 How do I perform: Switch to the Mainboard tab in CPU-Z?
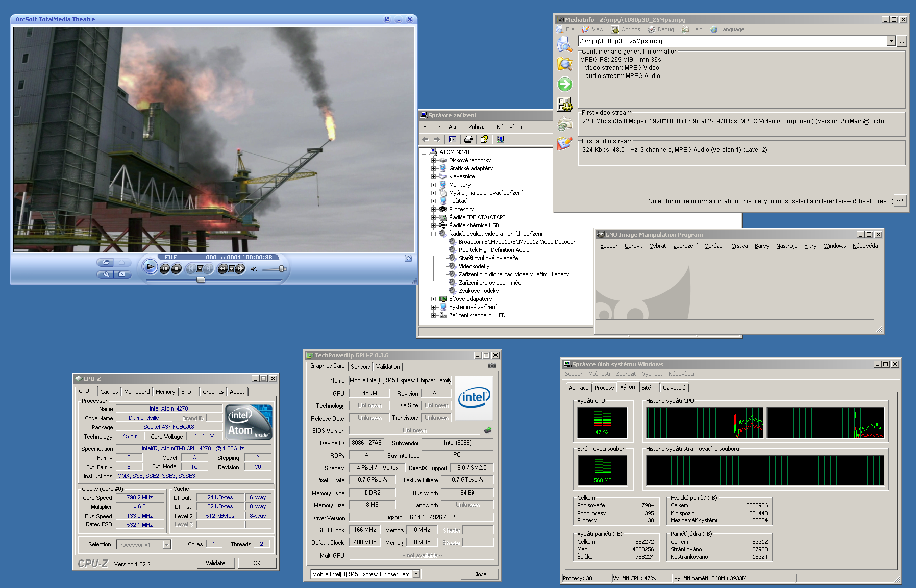pyautogui.click(x=137, y=392)
